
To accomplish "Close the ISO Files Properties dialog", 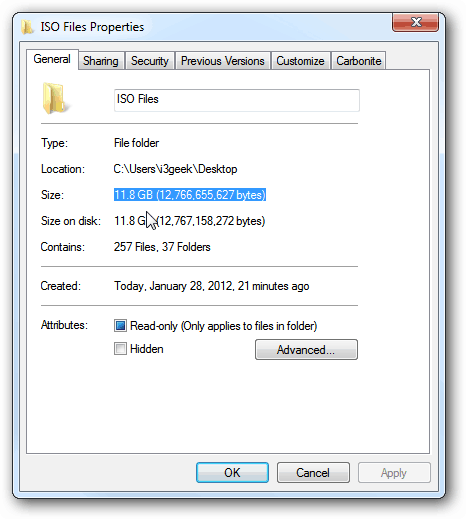I will (x=415, y=23).
